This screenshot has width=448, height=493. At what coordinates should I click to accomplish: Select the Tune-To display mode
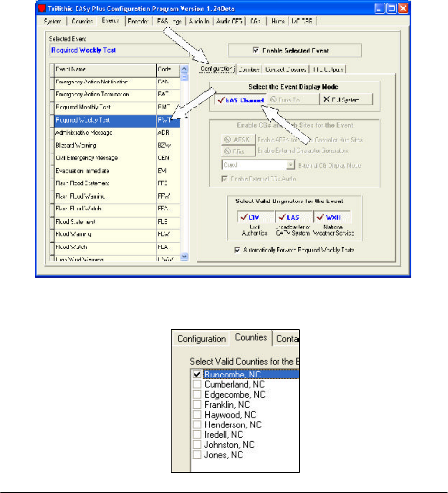(x=293, y=100)
